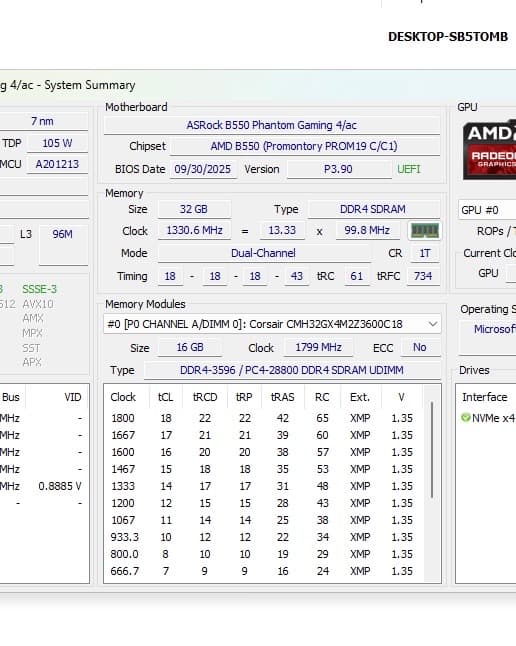Click the tRAS timing value 43
This screenshot has width=516, height=646.
click(x=297, y=276)
